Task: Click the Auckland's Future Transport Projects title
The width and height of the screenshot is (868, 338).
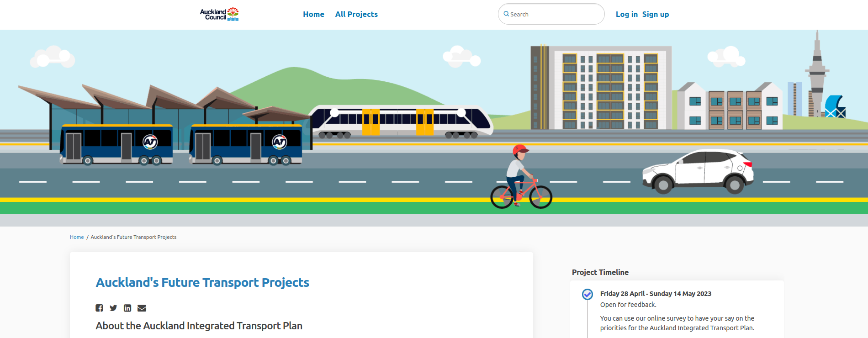Action: pos(202,283)
